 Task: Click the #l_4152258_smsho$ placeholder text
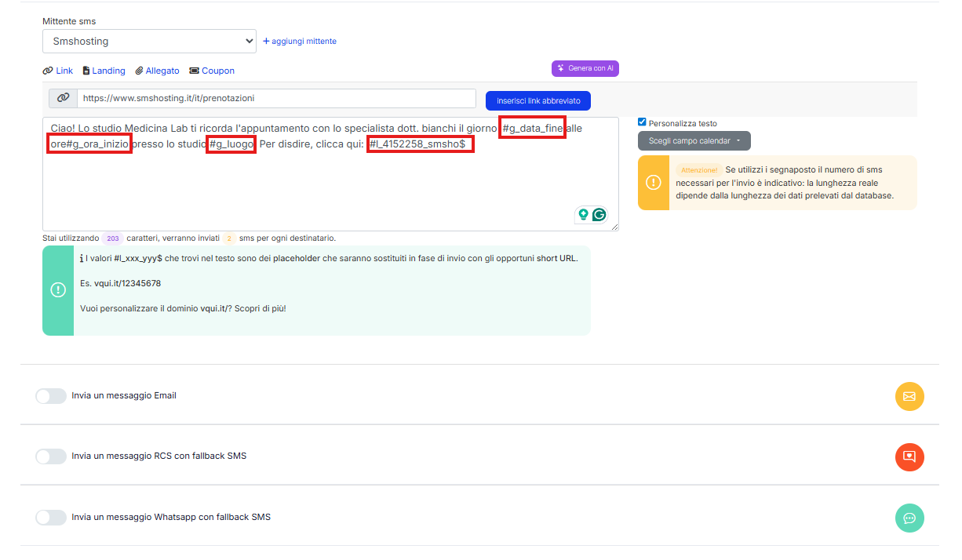coord(420,144)
